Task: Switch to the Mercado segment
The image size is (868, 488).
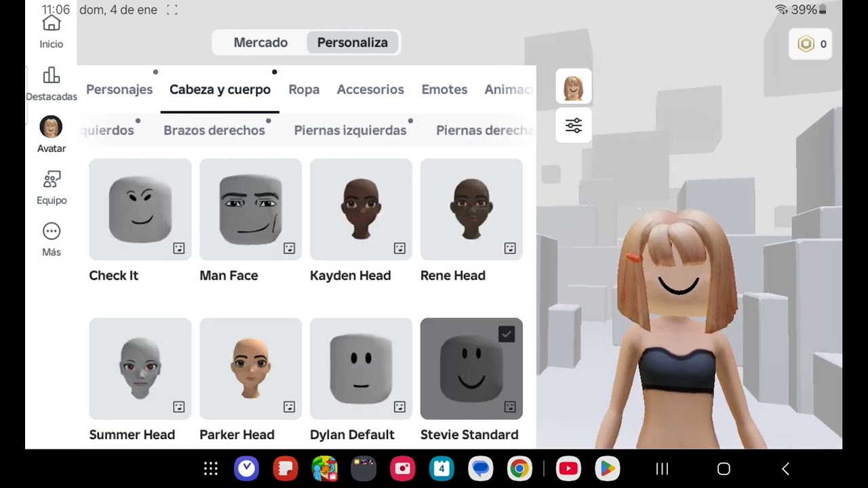Action: tap(260, 42)
